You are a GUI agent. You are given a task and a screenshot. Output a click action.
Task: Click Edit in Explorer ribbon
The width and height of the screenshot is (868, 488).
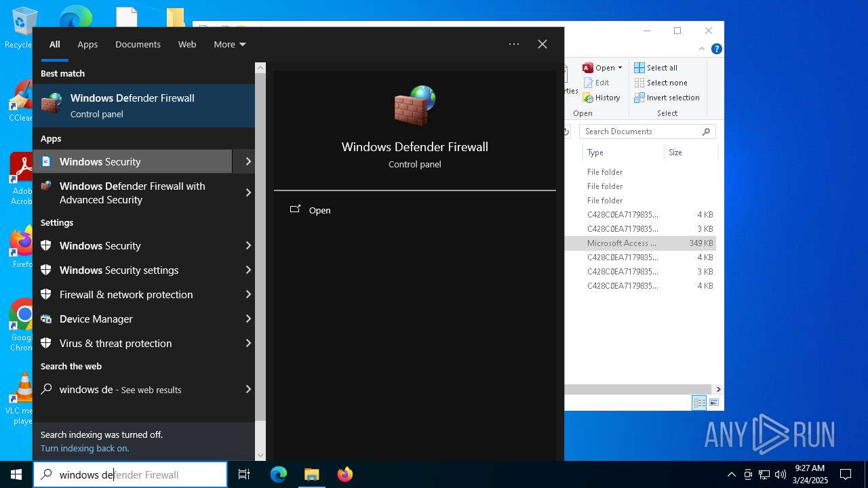tap(596, 83)
